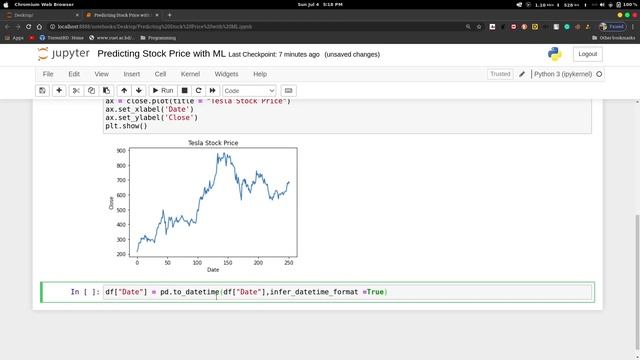Open the Paused profile button
The image size is (640, 360).
pyautogui.click(x=612, y=27)
